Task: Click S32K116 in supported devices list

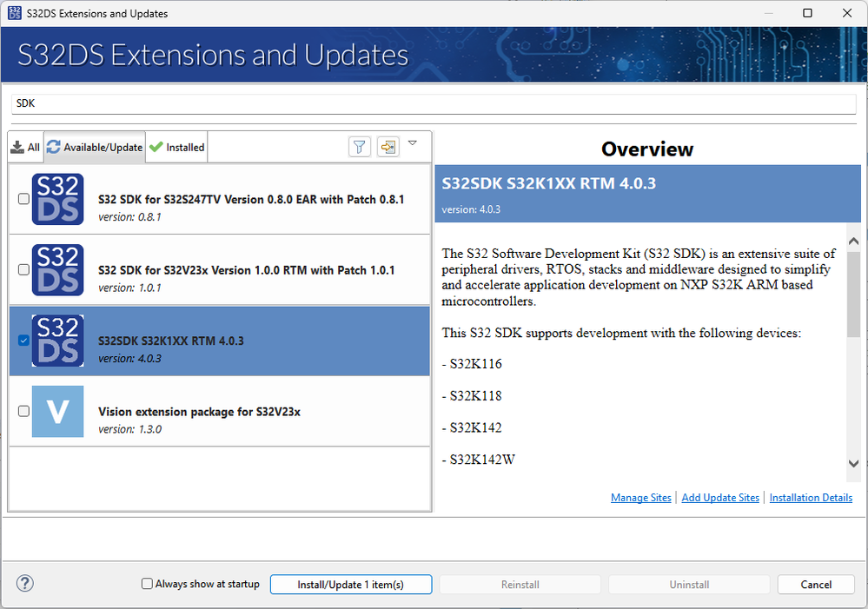Action: [475, 364]
